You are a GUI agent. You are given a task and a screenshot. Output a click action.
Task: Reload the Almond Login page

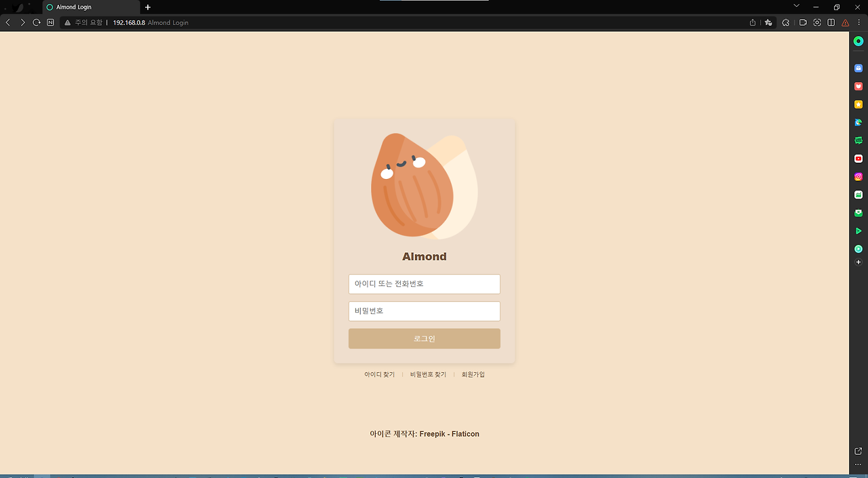(x=37, y=22)
